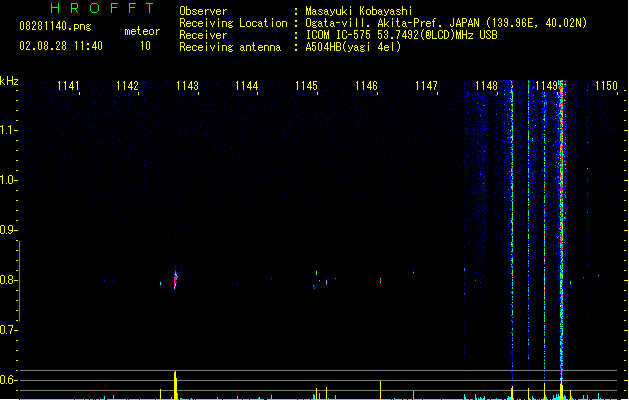Click the 0.9 frequency axis label
Screen dimensions: 629x400
click(x=8, y=230)
